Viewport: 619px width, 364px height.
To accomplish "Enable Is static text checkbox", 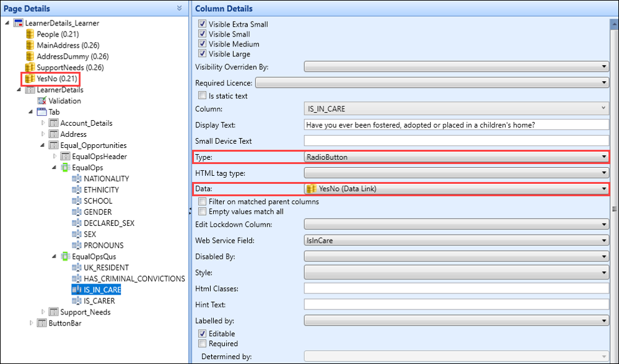I will coord(202,95).
